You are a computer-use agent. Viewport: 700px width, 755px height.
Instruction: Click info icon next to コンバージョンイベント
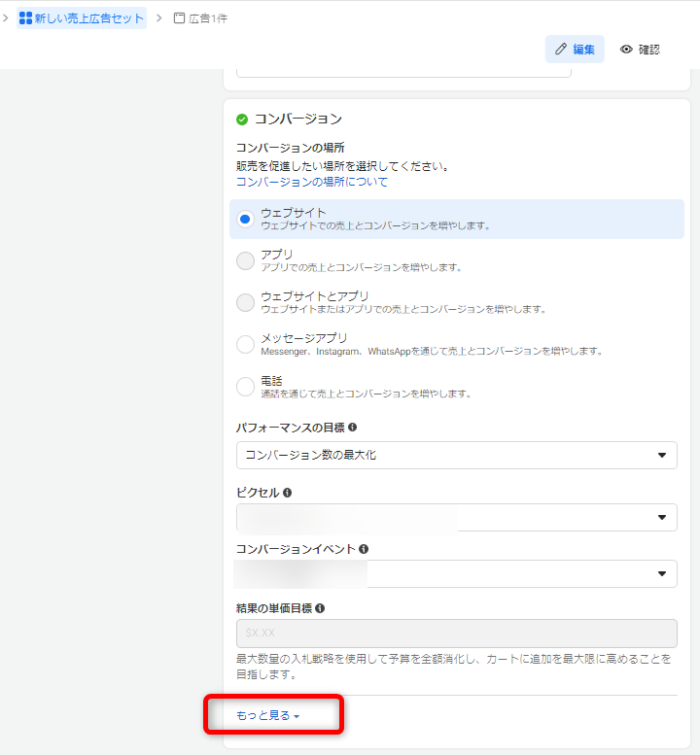click(x=363, y=549)
